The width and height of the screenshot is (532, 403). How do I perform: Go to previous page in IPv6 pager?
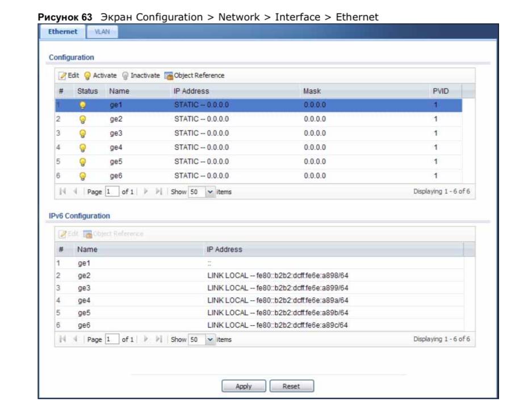pos(76,339)
